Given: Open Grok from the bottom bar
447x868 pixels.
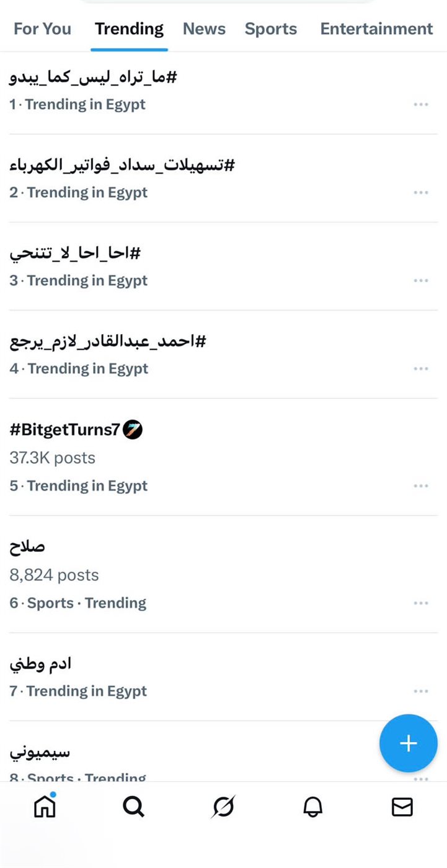Looking at the screenshot, I should click(223, 807).
